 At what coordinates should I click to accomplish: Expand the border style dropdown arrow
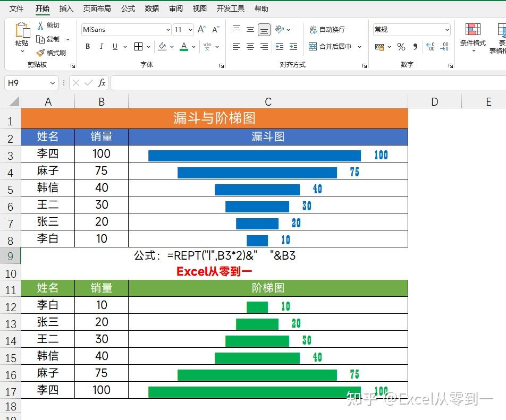tap(149, 47)
